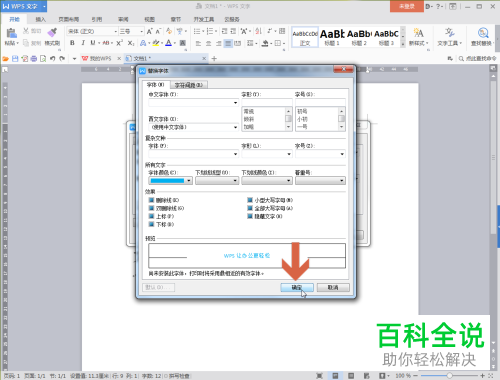Open the blue font color swatch dropdown
This screenshot has width=500, height=380.
tap(170, 181)
